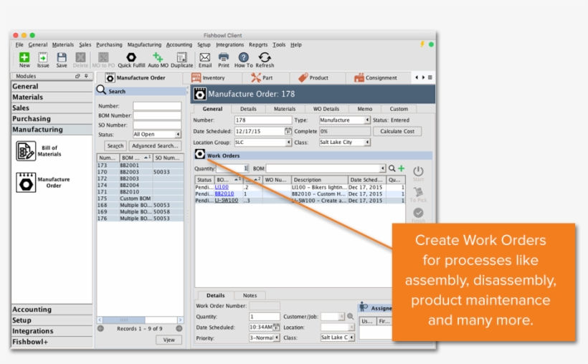Viewport: 588px width, 364px height.
Task: Open the LI-SW100 BOM link
Action: (227, 201)
